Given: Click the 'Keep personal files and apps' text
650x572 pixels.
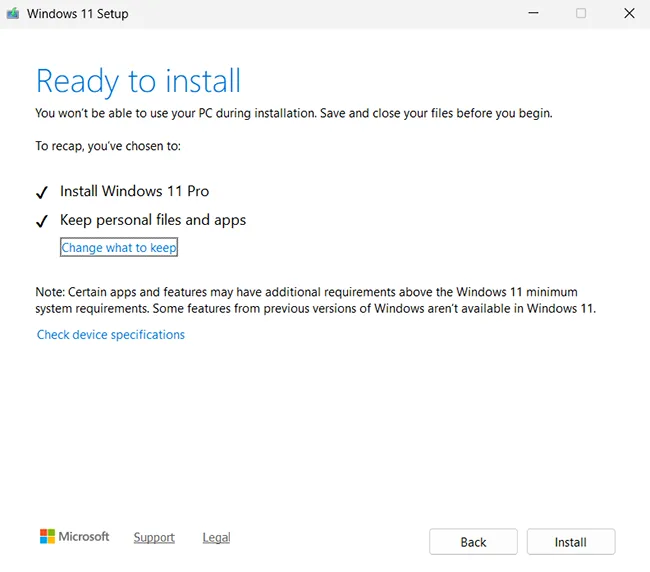Looking at the screenshot, I should tap(153, 220).
